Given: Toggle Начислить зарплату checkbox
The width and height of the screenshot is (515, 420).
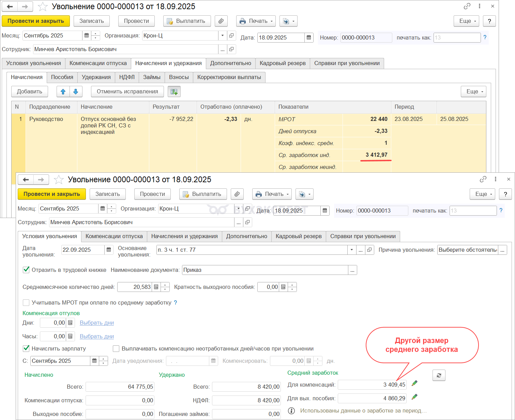Looking at the screenshot, I should point(26,348).
